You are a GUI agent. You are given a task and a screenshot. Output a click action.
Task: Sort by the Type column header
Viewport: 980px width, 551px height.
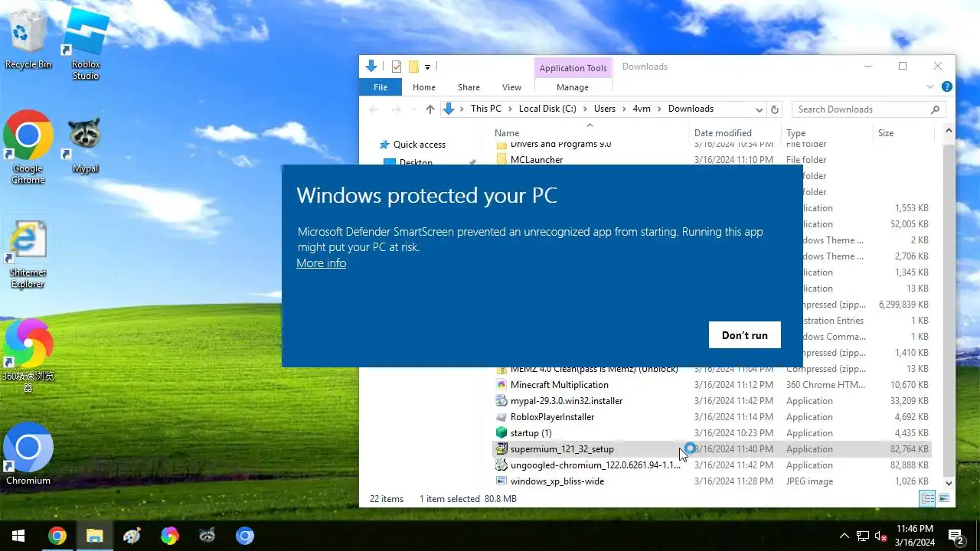coord(827,132)
